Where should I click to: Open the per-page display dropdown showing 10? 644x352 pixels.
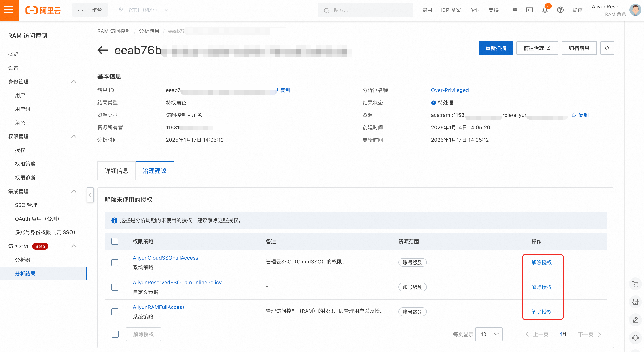pos(489,334)
